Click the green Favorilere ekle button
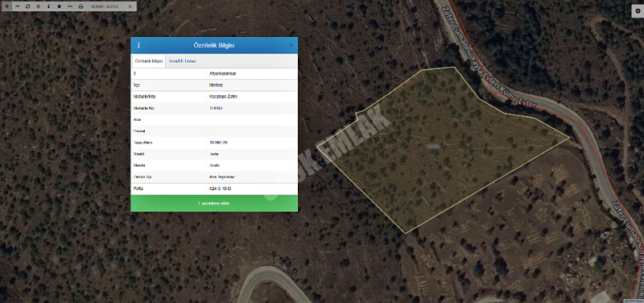 pos(214,204)
